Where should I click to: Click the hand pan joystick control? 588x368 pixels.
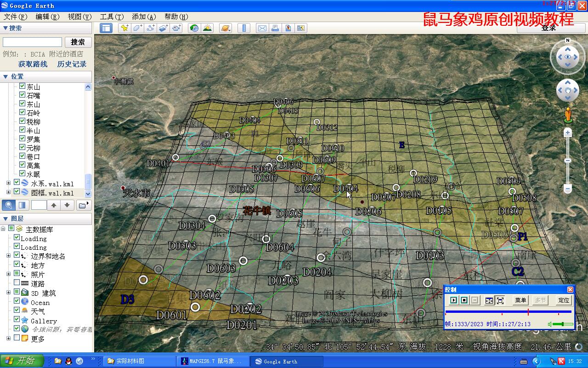[568, 90]
